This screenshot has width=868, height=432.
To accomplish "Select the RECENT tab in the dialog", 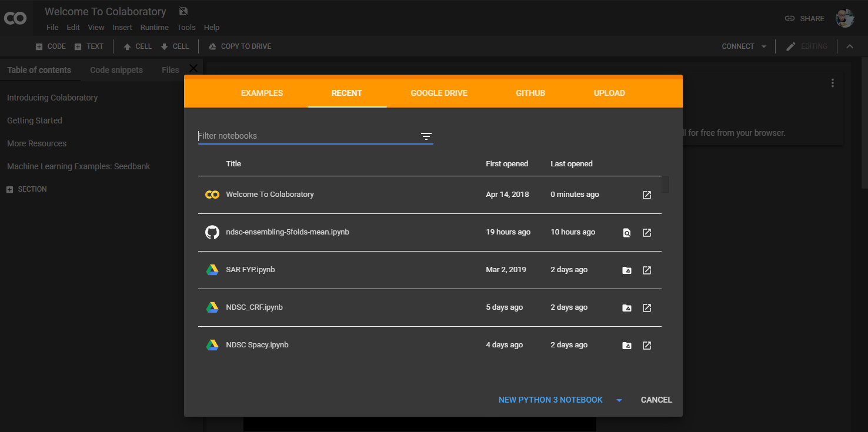I will coord(346,93).
